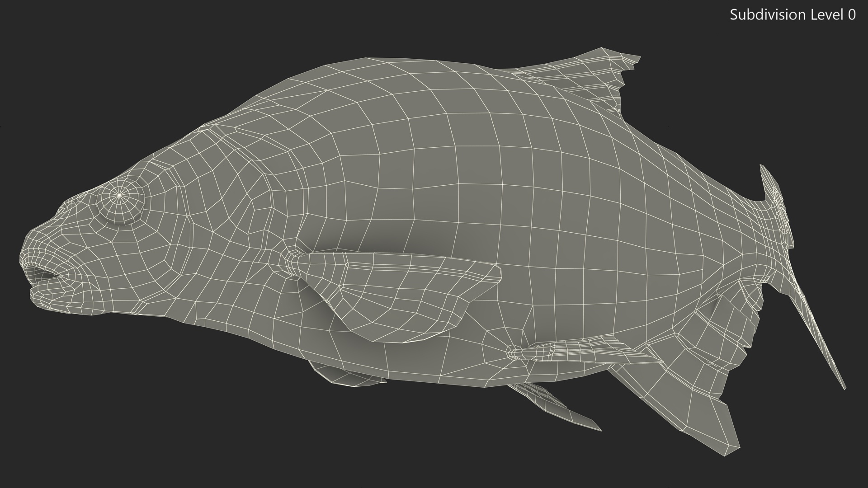Click the center of the fish's eye
The width and height of the screenshot is (868, 488).
(x=120, y=195)
